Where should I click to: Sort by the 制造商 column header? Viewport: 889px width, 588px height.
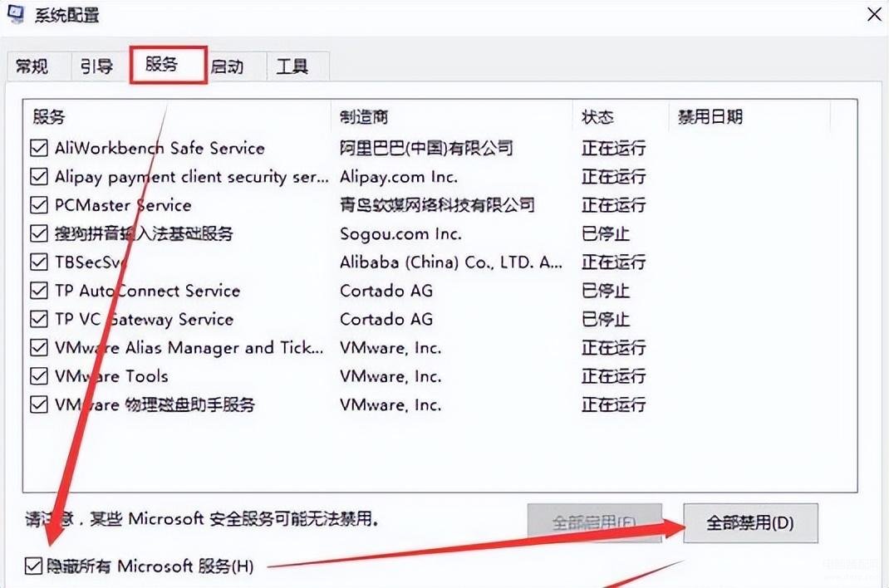click(364, 117)
